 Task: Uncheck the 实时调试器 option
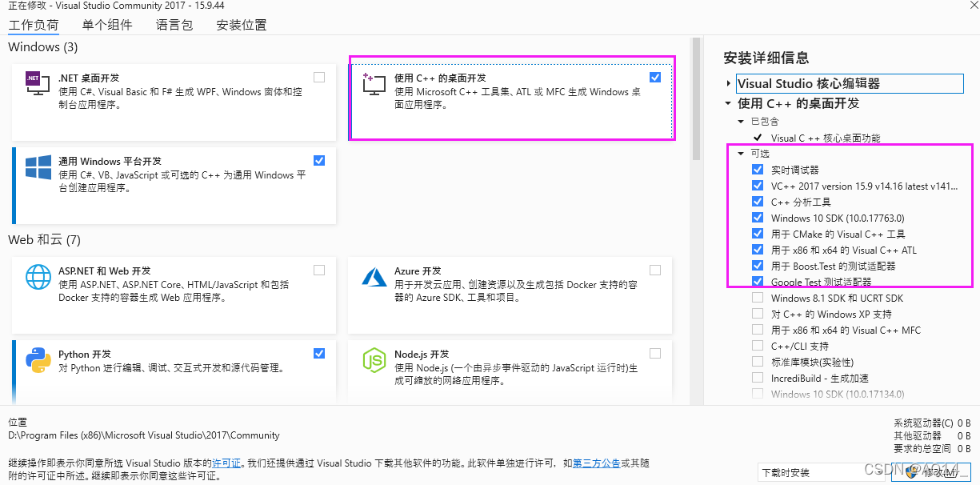pos(758,169)
